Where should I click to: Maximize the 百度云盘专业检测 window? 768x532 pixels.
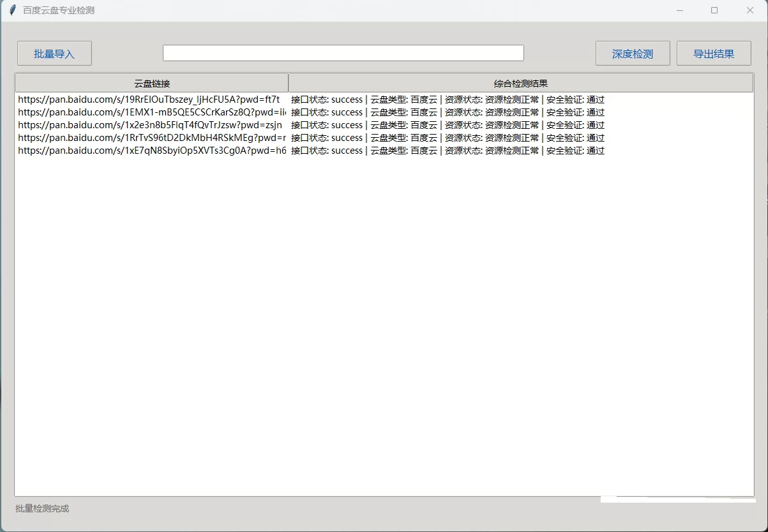[714, 10]
